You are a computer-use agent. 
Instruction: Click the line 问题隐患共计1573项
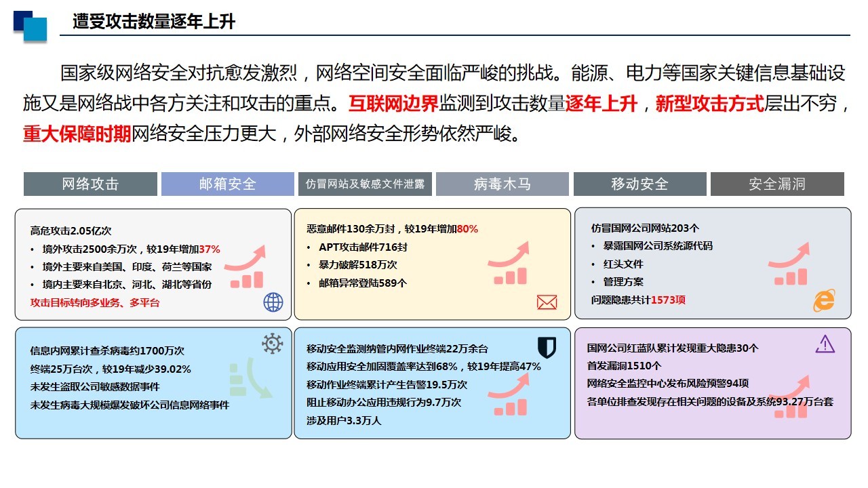coord(638,300)
